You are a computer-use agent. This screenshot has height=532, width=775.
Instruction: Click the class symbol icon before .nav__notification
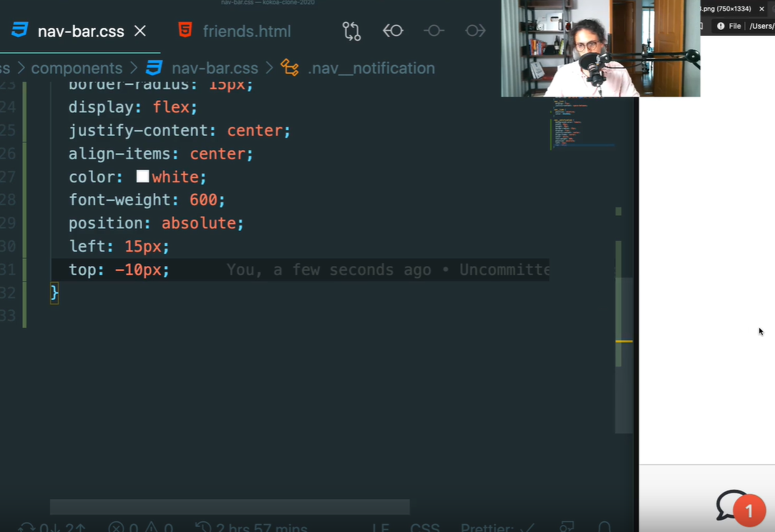(x=290, y=68)
